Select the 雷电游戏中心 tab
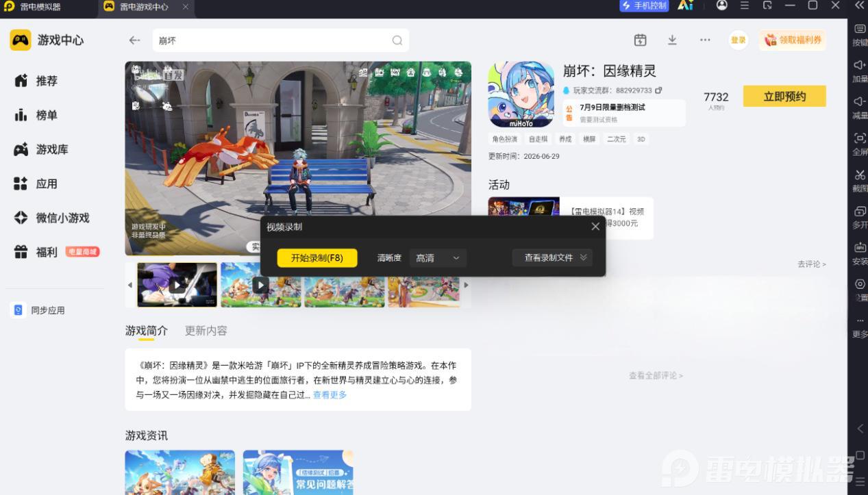 pyautogui.click(x=142, y=7)
